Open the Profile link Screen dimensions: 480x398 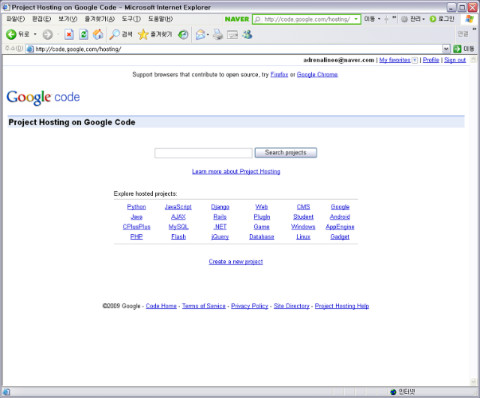431,60
